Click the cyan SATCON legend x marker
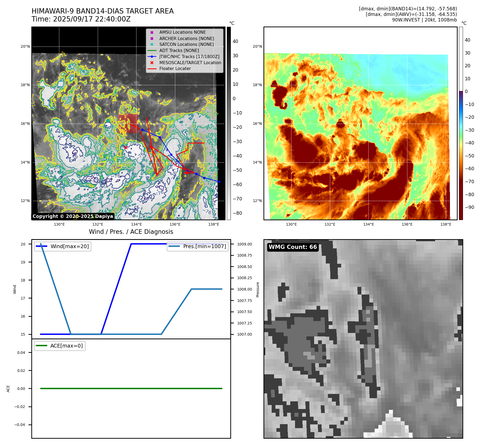Image resolution: width=481 pixels, height=448 pixels. point(152,45)
